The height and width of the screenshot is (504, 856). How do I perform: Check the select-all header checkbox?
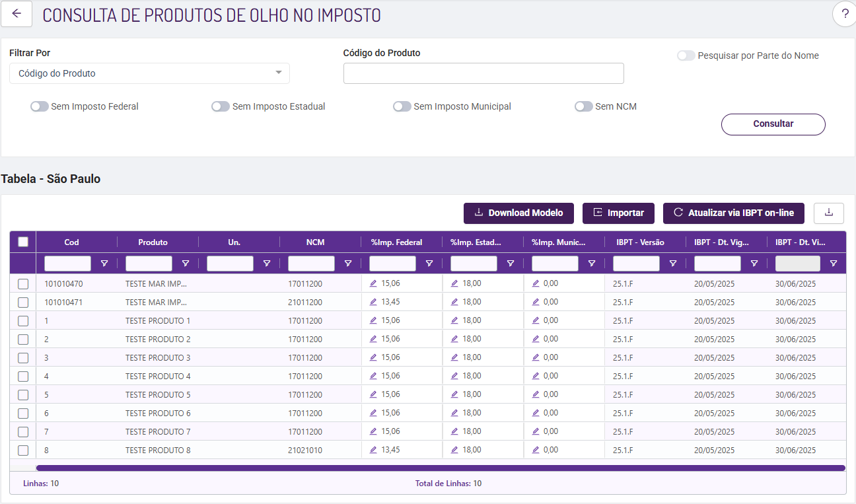coord(23,242)
